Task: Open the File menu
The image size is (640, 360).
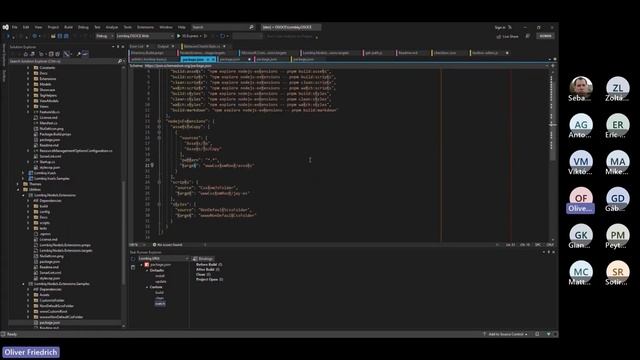Action: 15,27
